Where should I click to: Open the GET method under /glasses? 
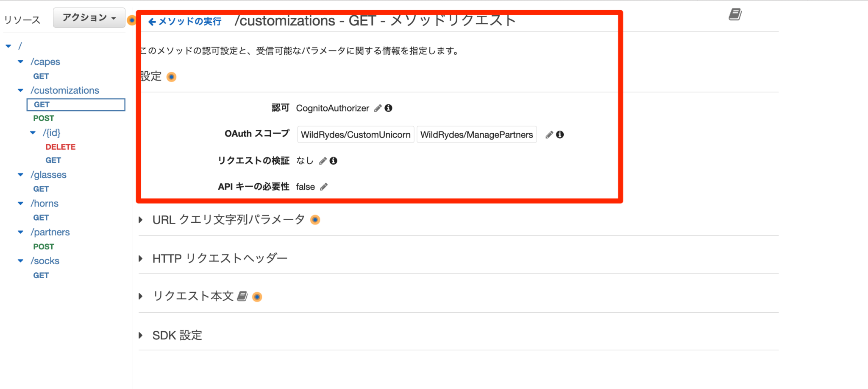[x=41, y=189]
